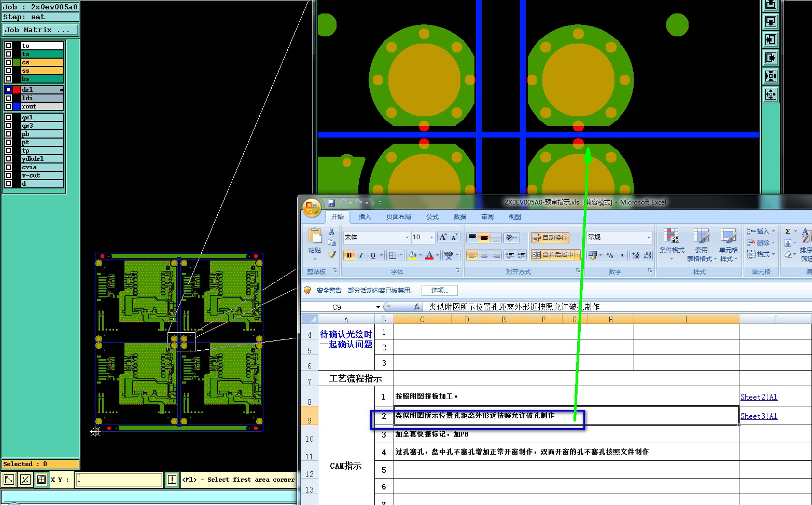The image size is (812, 505).
Task: Click the Cut scissors icon
Action: pyautogui.click(x=332, y=231)
